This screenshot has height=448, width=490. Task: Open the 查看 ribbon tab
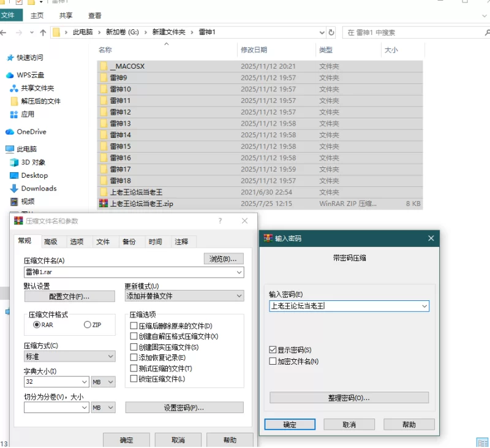pos(95,15)
